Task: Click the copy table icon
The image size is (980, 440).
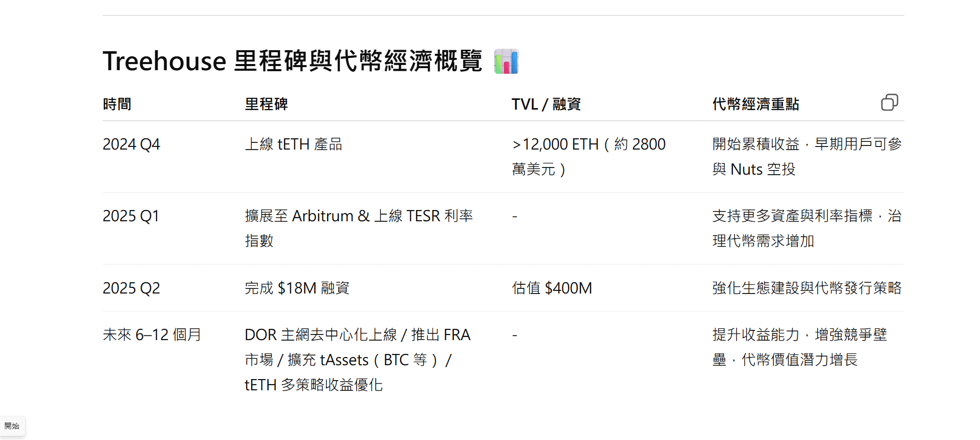Action: tap(889, 103)
